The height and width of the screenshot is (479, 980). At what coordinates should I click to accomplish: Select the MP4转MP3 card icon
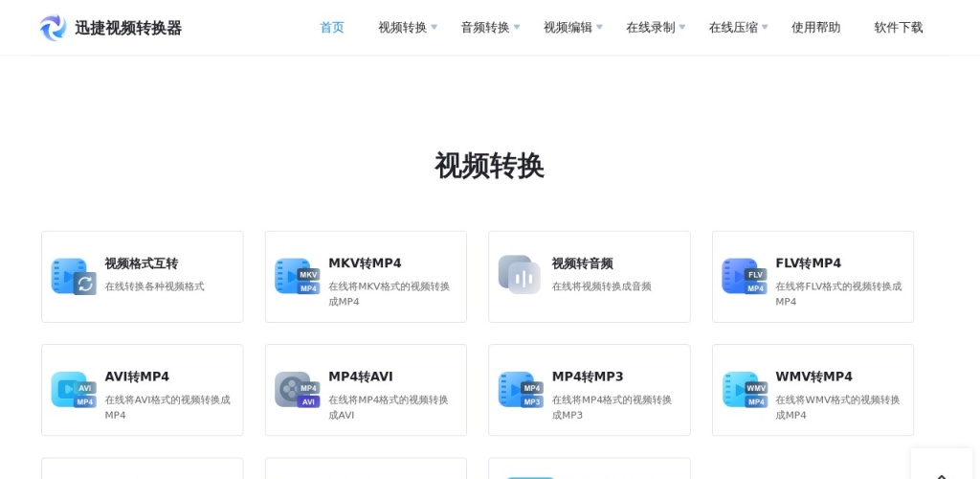click(520, 390)
